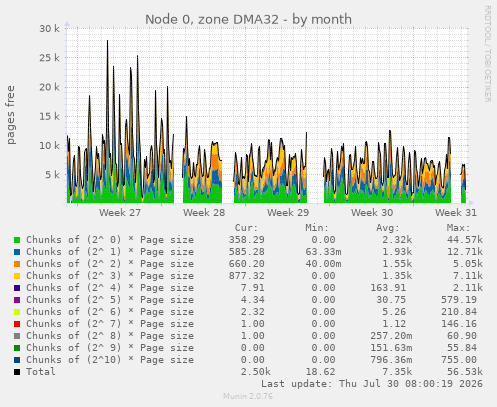The image size is (497, 407).
Task: Click 'Chunks of (2^ 9) * Page size' legend label
Action: (x=110, y=348)
